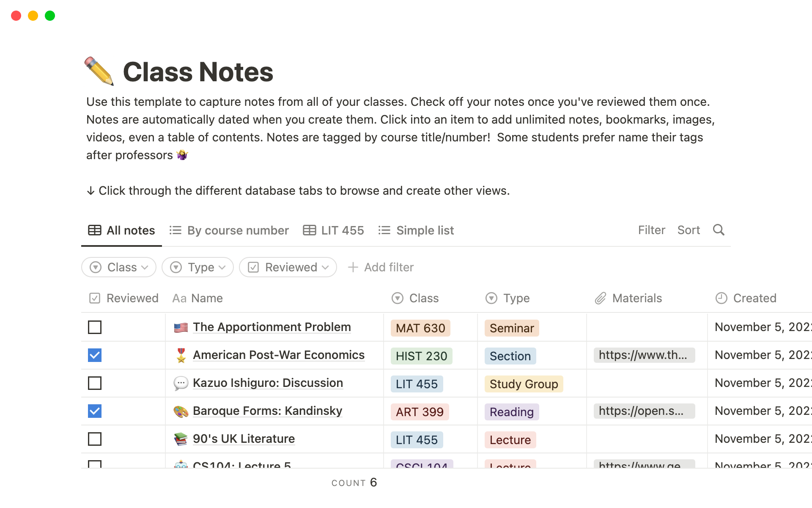Disable reviewed checkbox for Baroque Forms: Kandinsky
812x508 pixels.
point(95,411)
